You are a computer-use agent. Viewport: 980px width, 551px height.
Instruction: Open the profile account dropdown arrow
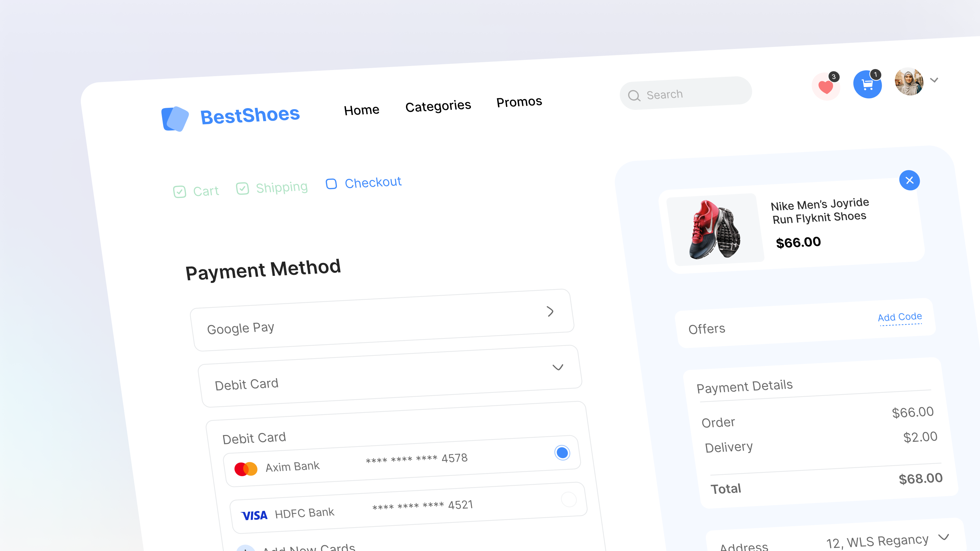(934, 80)
